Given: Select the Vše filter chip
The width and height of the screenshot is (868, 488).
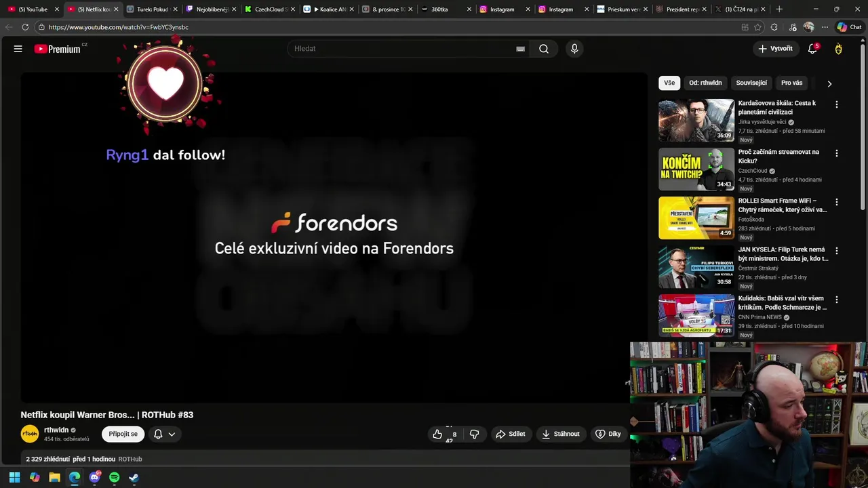Looking at the screenshot, I should click(x=669, y=83).
